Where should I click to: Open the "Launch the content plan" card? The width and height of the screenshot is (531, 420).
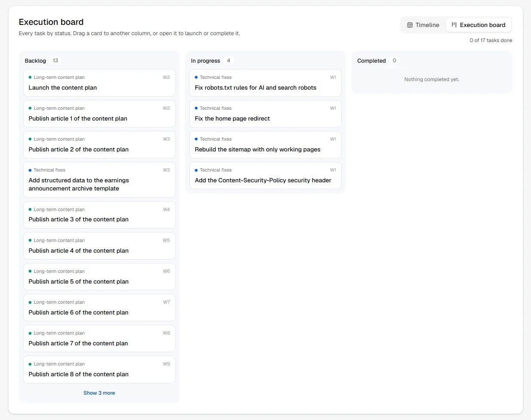(x=99, y=83)
